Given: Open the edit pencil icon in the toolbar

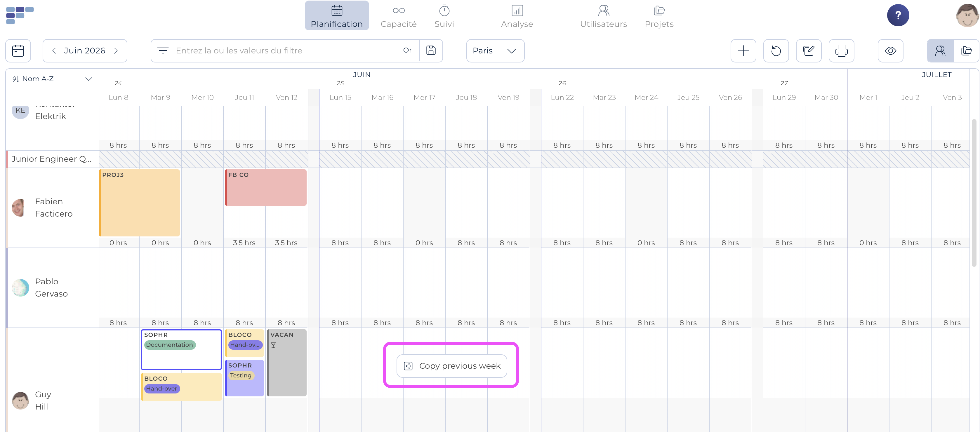Looking at the screenshot, I should (x=808, y=50).
